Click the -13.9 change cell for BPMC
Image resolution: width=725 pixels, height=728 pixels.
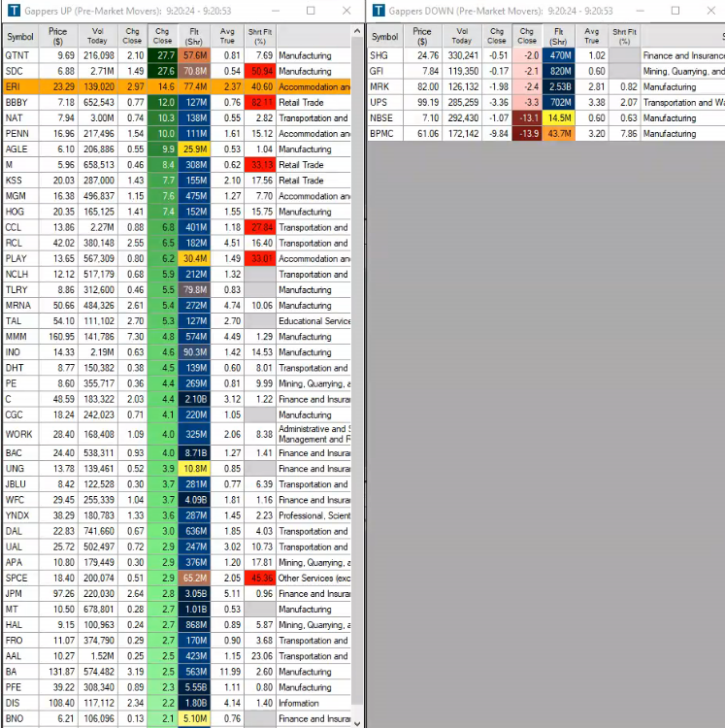[527, 134]
